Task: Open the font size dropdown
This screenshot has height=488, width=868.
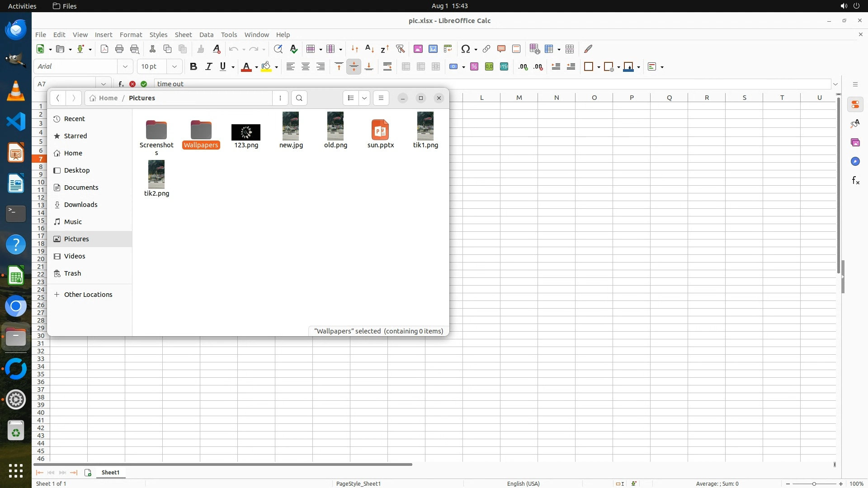Action: (174, 66)
